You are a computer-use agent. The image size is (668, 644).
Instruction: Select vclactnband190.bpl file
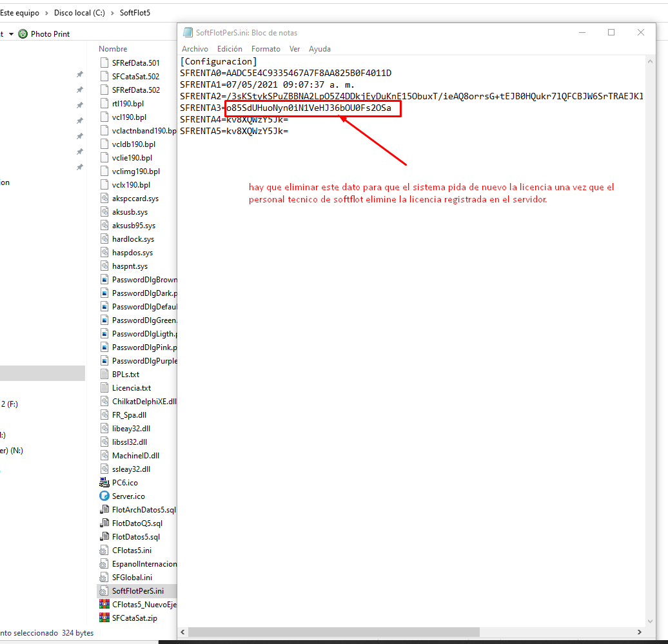[144, 131]
